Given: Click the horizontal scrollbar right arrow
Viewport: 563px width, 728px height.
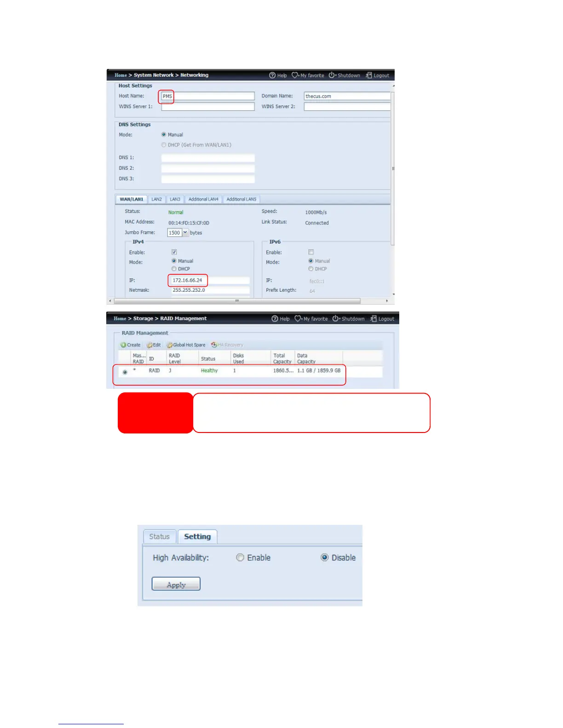Looking at the screenshot, I should pyautogui.click(x=387, y=301).
